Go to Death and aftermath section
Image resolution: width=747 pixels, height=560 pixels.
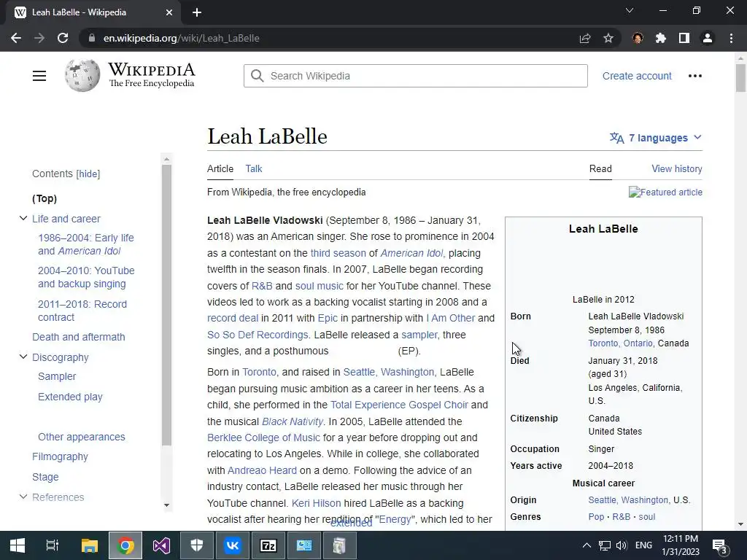79,337
